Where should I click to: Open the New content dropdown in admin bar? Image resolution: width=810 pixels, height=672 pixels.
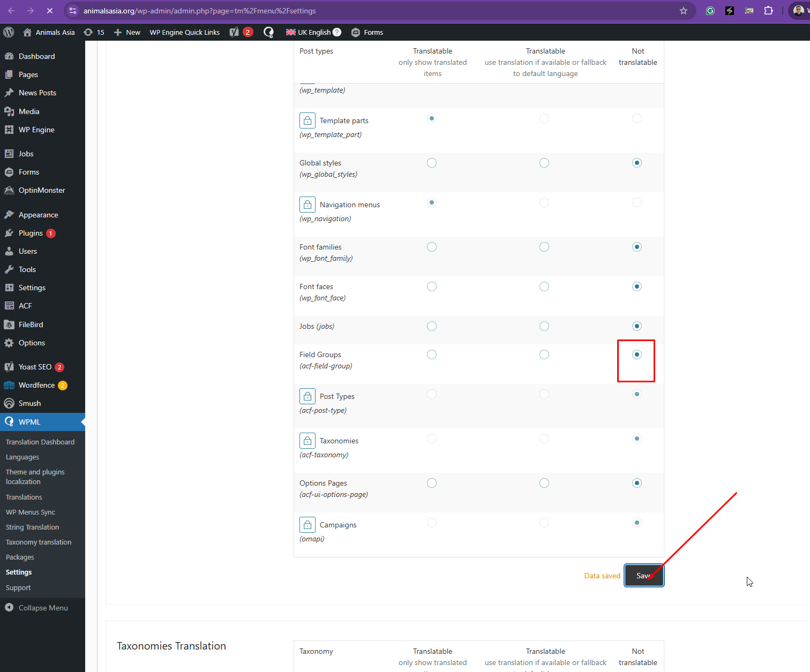[127, 32]
